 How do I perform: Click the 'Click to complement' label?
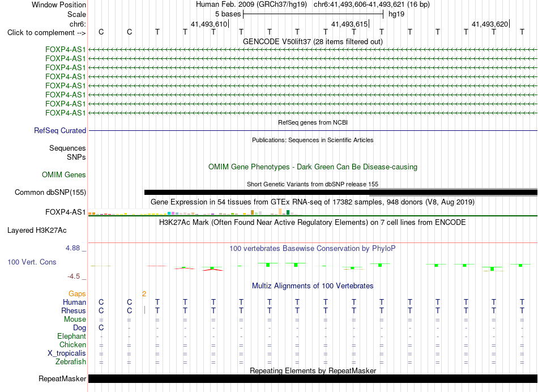46,33
